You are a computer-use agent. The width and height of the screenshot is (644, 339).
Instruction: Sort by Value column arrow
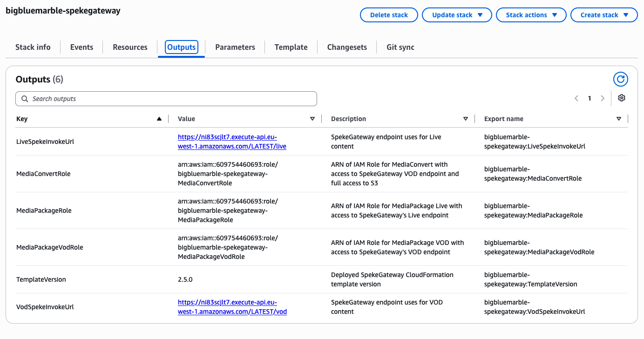tap(312, 119)
